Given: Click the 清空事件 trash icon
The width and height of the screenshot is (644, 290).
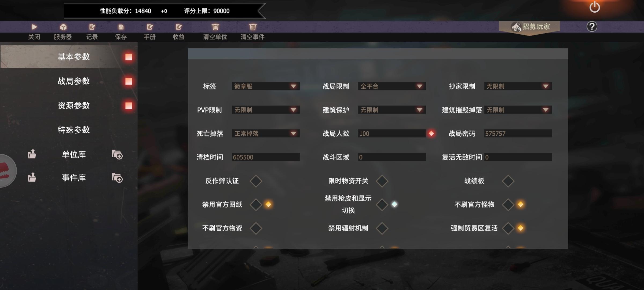Looking at the screenshot, I should (253, 27).
